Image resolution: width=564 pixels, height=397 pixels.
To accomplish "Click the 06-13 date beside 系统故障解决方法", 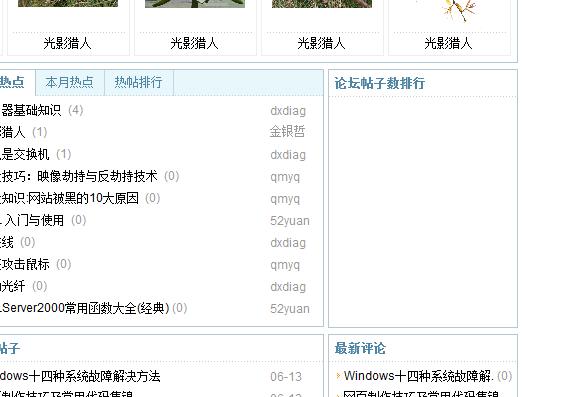I will coord(286,377).
